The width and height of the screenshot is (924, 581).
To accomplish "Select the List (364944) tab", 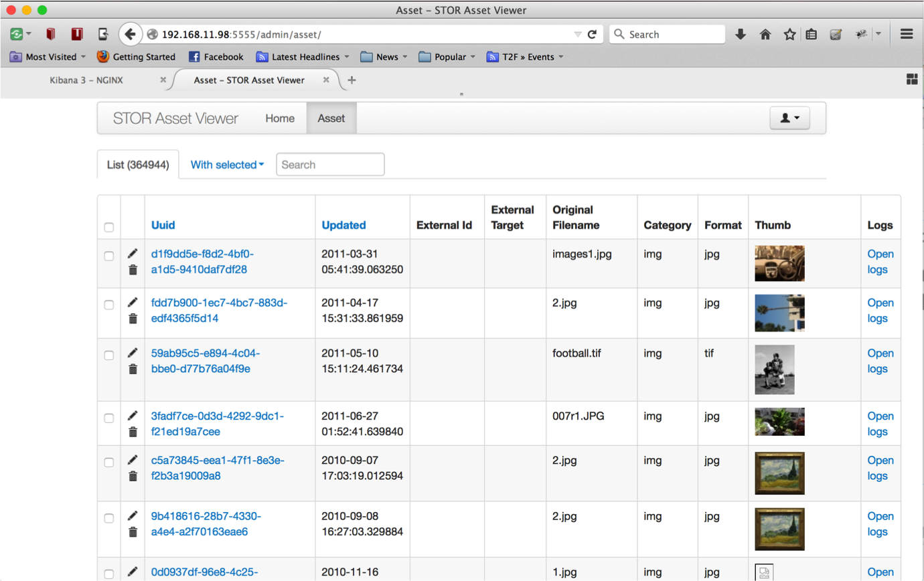I will 138,165.
